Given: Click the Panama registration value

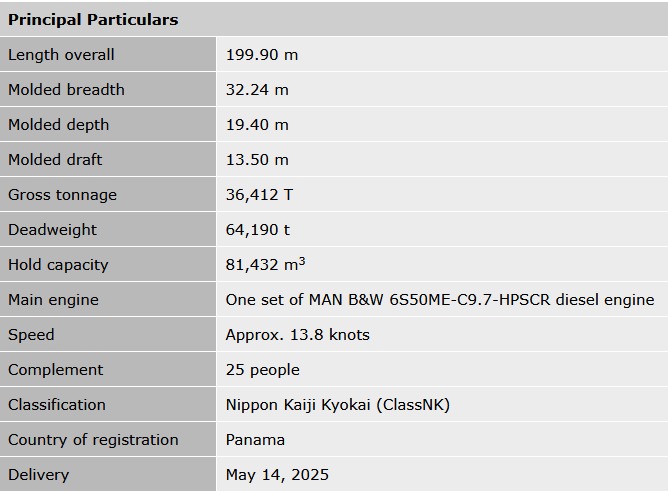Looking at the screenshot, I should coord(255,440).
